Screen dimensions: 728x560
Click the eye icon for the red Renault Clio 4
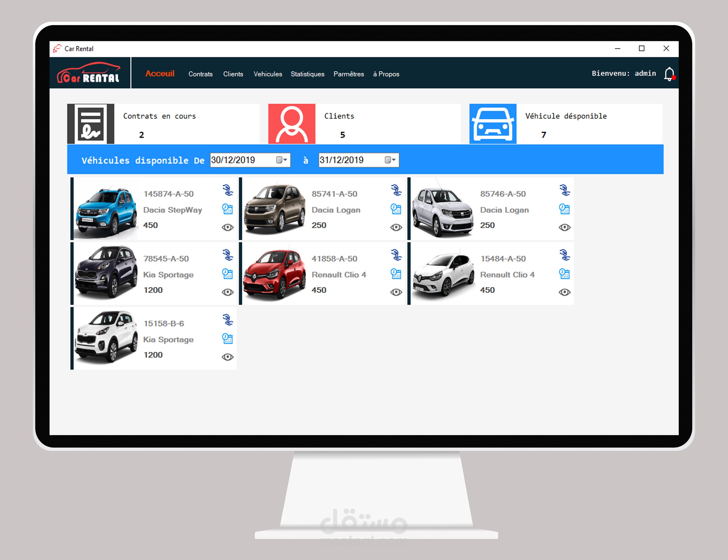point(396,292)
